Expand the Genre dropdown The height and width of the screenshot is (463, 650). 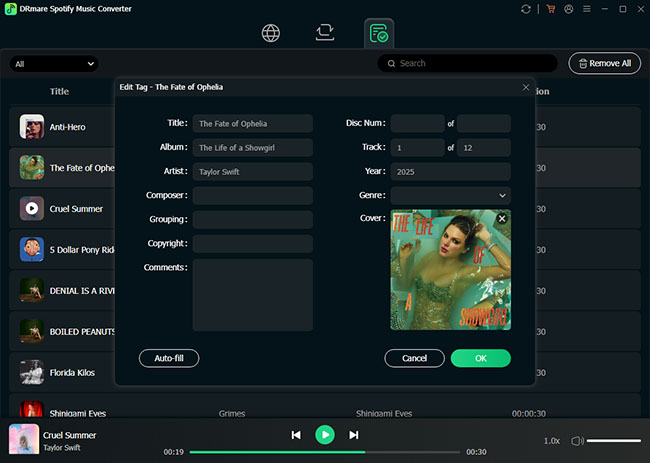click(x=451, y=196)
